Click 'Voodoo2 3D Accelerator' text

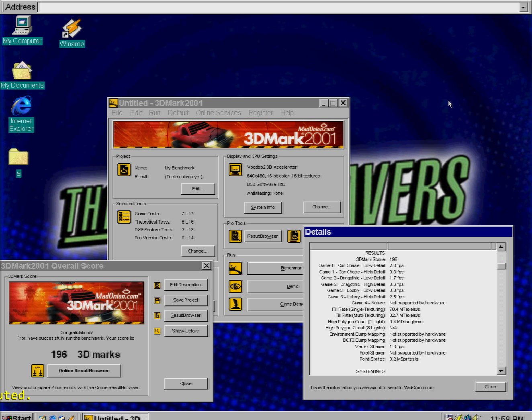272,167
